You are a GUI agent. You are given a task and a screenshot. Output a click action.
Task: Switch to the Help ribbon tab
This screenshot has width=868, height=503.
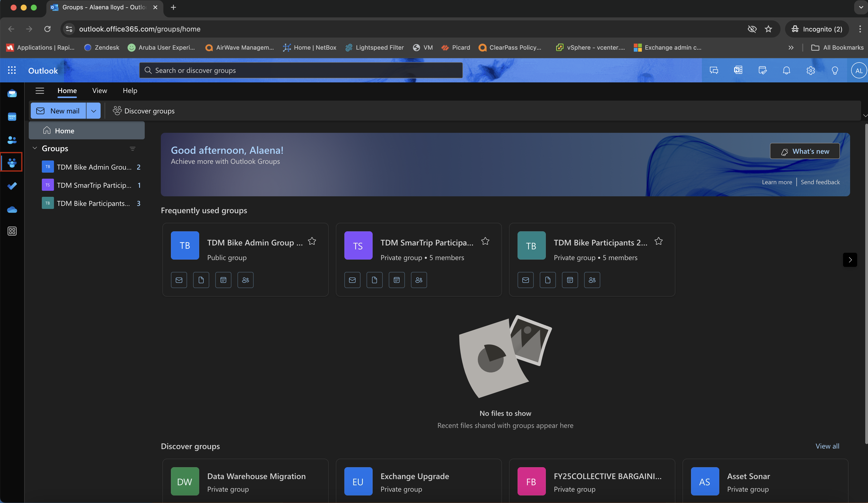coord(130,90)
